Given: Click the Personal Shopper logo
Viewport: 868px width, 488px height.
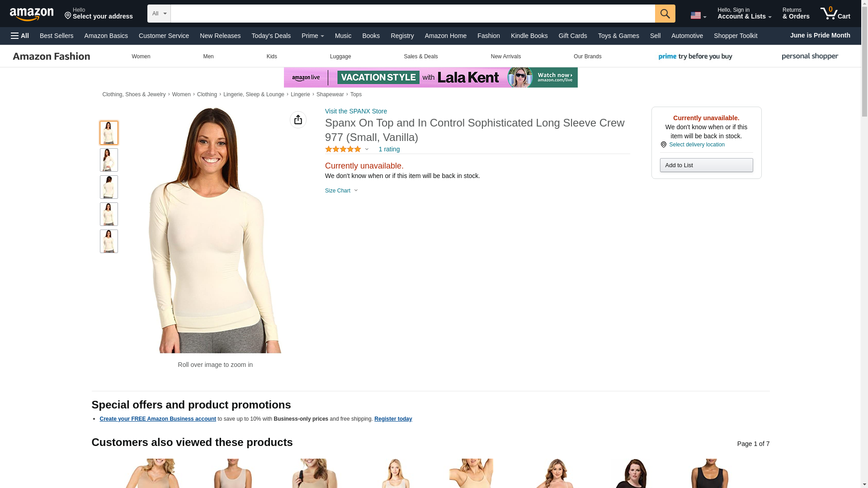Looking at the screenshot, I should tap(810, 56).
